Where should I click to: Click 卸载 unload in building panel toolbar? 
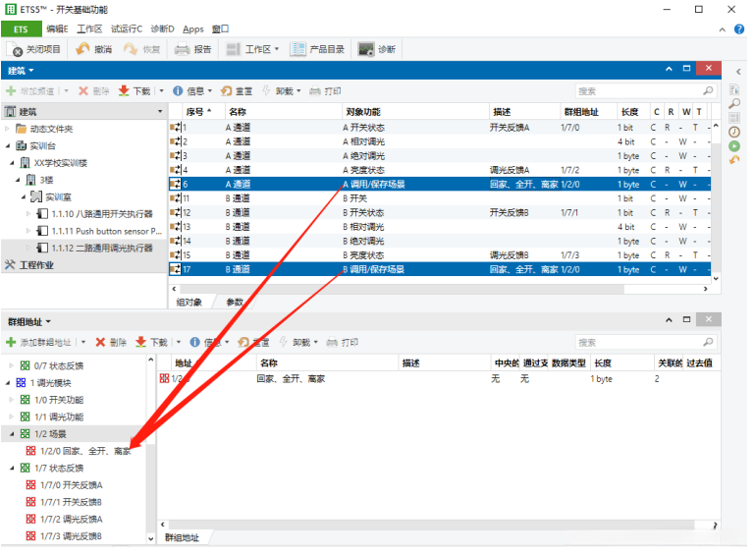point(281,90)
